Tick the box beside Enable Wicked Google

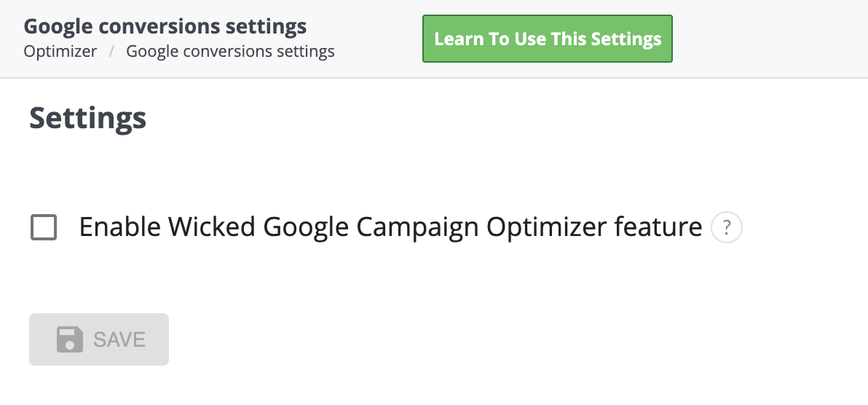tap(44, 227)
